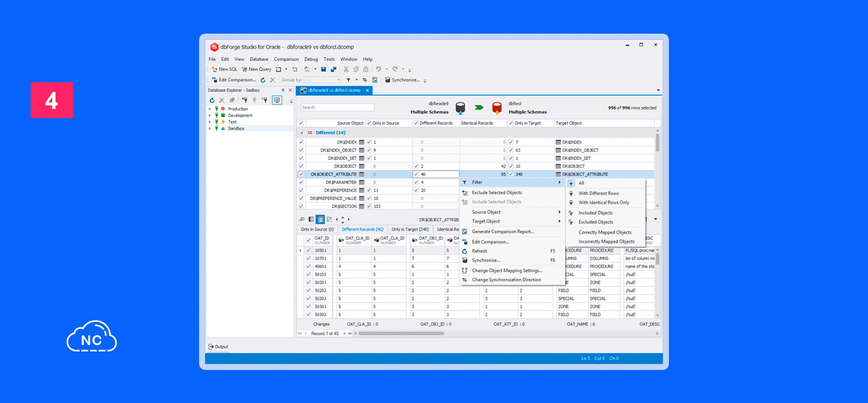Toggle the Only in Source header checkbox

point(369,123)
